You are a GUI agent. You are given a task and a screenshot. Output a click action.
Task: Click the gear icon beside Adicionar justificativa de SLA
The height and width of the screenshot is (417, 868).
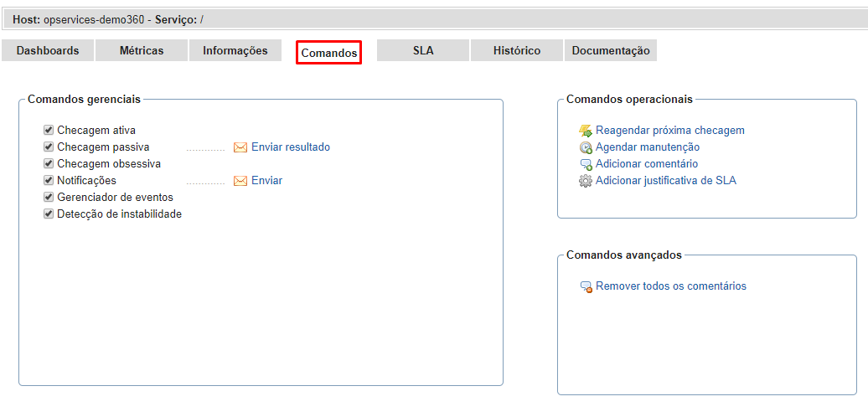(586, 181)
